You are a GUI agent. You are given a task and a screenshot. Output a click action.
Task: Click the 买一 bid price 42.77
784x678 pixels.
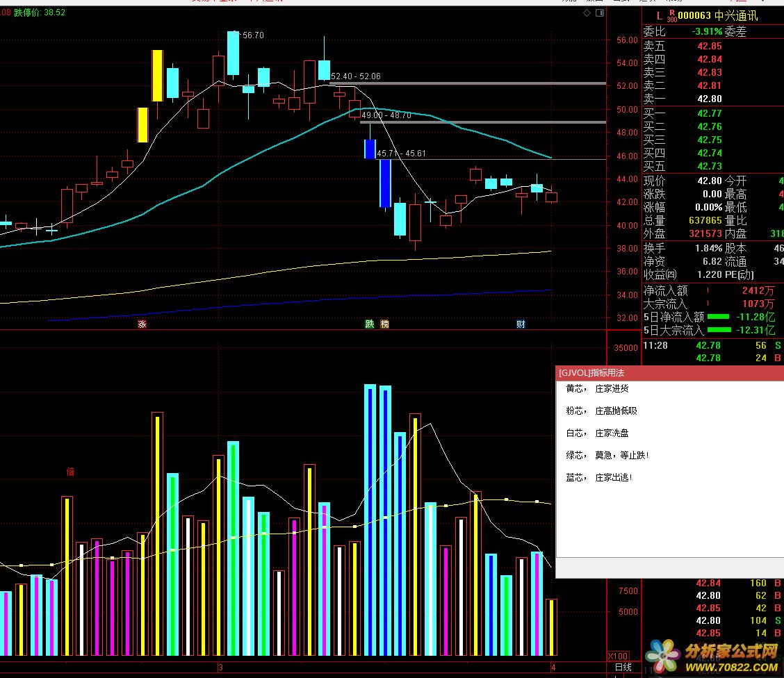click(710, 113)
